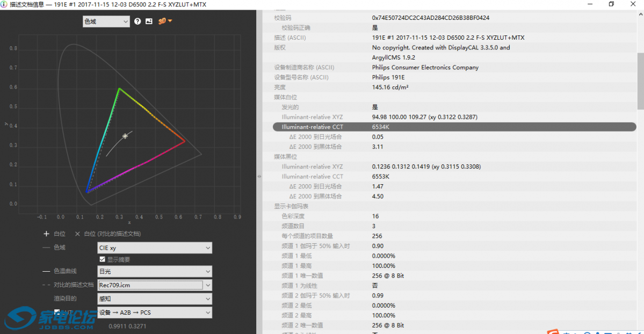Click the save plot image icon

149,21
